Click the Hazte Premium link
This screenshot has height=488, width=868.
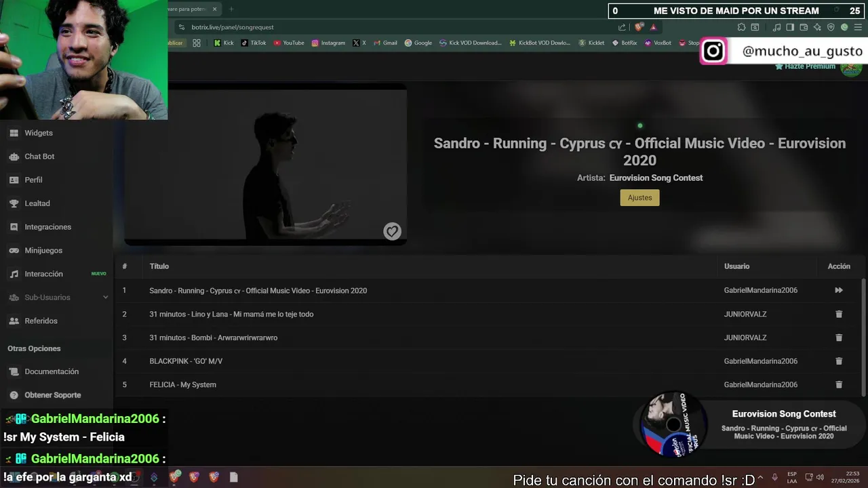click(805, 66)
